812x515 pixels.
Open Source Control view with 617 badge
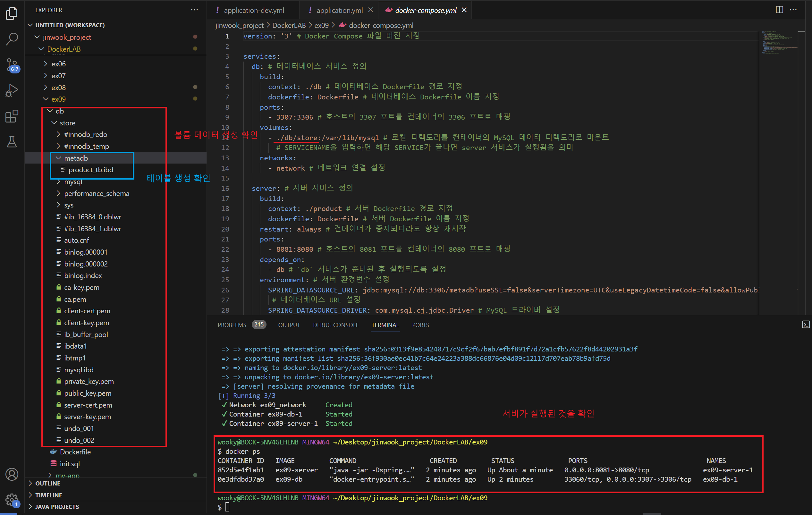click(x=12, y=64)
